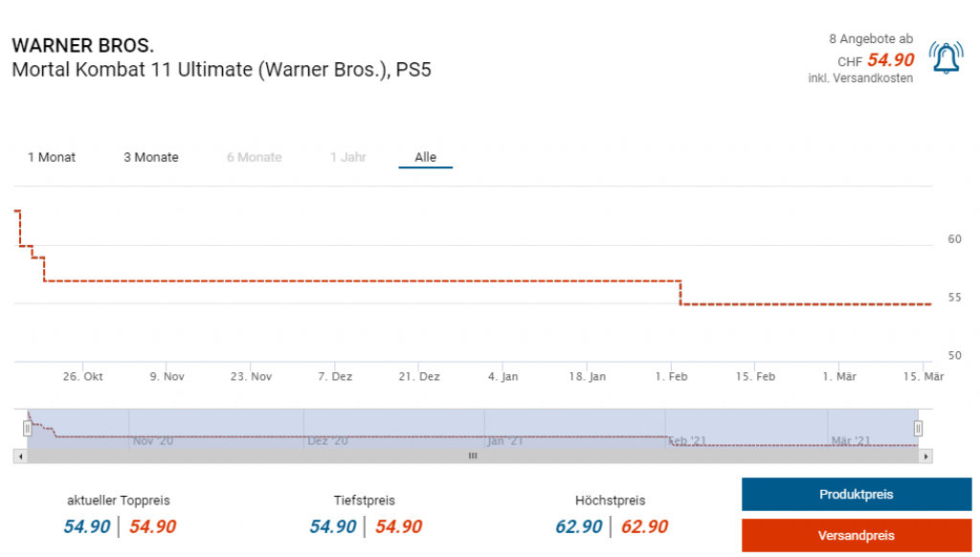Click the scrollbar right arrow
The image size is (980, 557).
coord(925,457)
